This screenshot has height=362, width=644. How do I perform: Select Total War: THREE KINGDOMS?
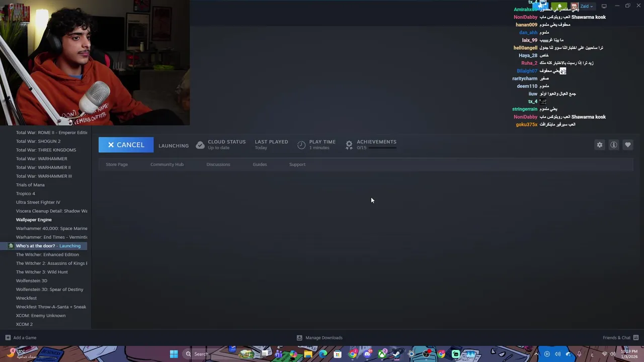click(x=46, y=150)
